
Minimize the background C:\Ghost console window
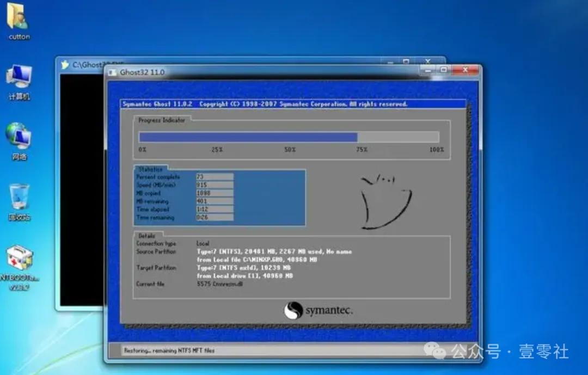click(x=390, y=61)
